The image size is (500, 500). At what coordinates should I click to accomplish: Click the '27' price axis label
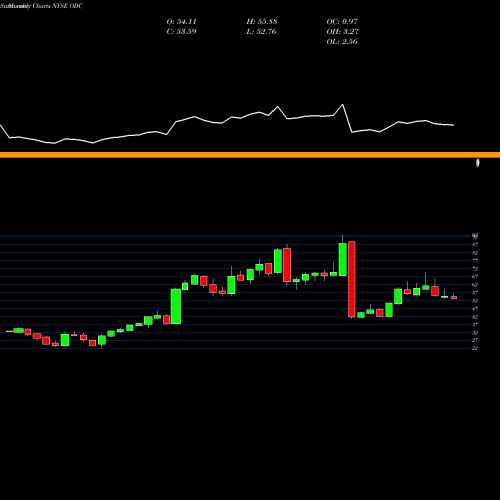click(475, 340)
